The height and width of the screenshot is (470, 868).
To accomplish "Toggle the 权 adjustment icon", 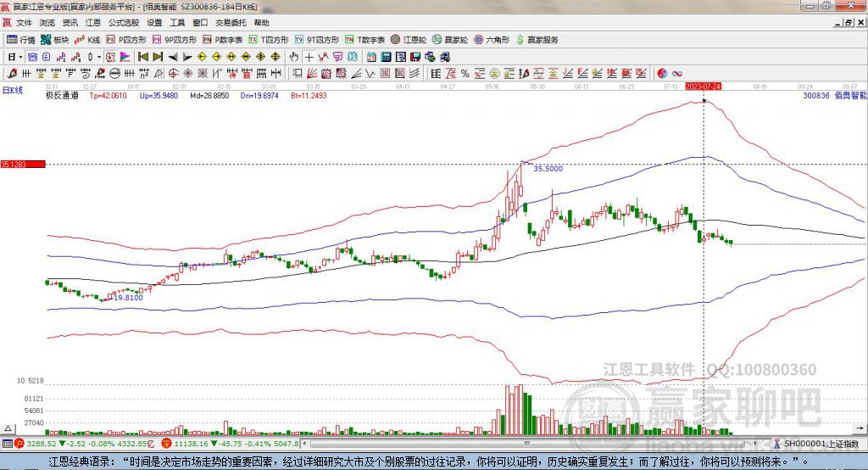I will (111, 57).
